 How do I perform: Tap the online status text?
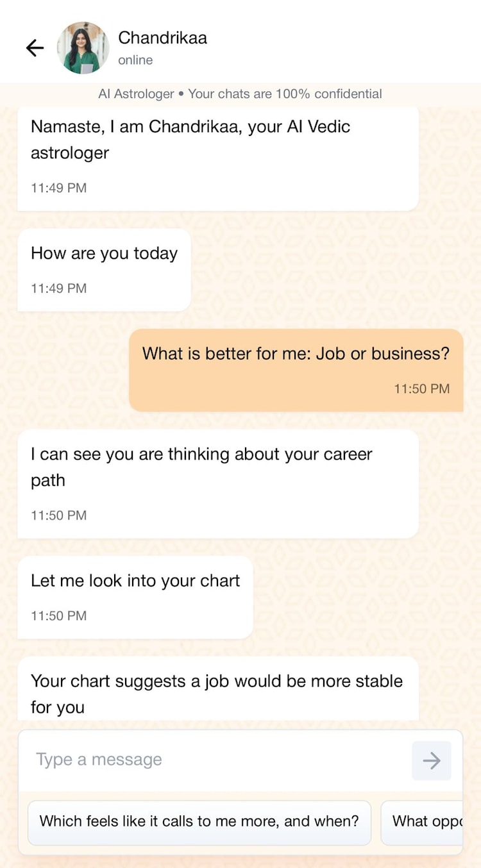[x=135, y=60]
